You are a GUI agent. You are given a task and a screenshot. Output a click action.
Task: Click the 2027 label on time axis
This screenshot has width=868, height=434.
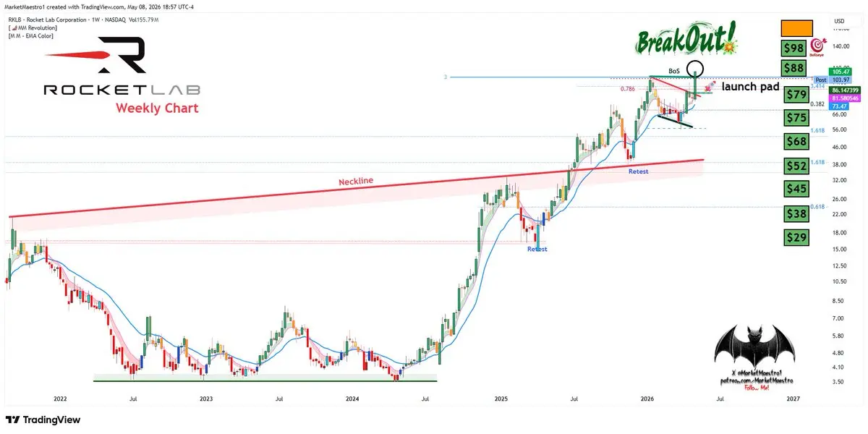pyautogui.click(x=793, y=399)
